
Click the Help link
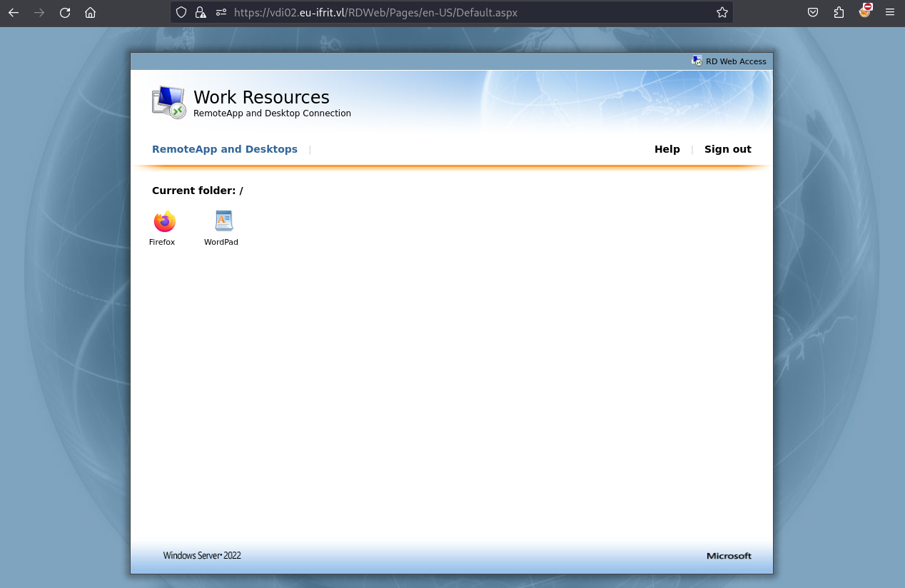[x=667, y=149]
